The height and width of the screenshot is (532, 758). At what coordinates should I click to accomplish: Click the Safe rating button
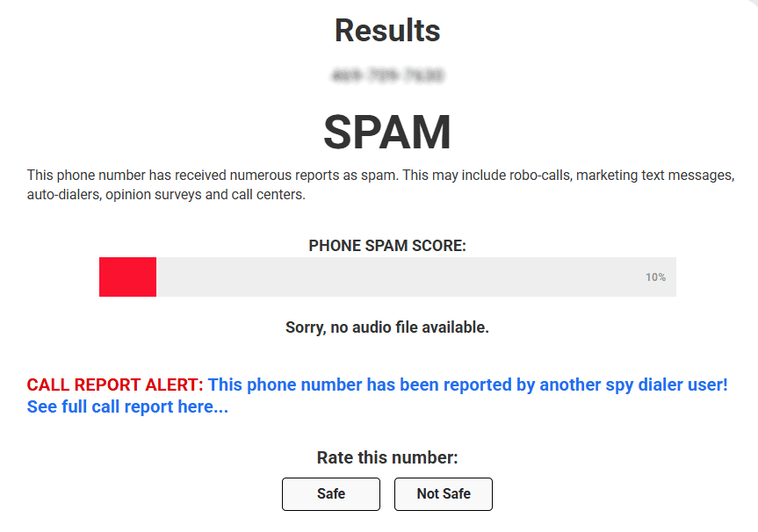point(330,493)
